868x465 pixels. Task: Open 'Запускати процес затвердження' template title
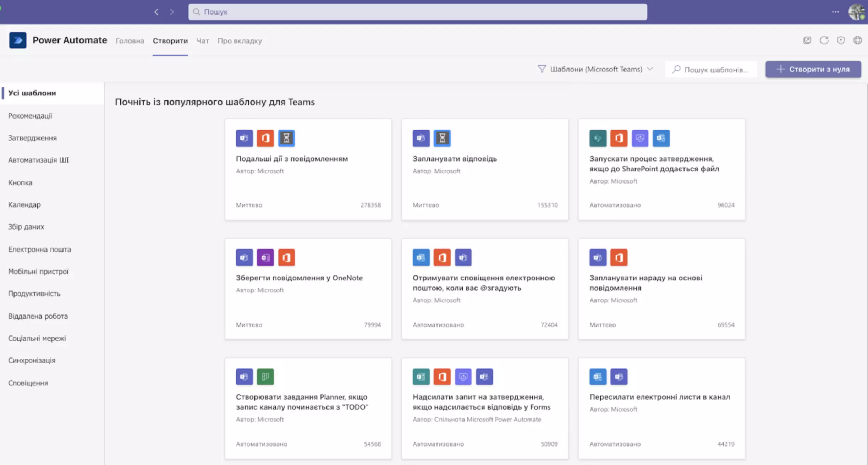(x=654, y=164)
